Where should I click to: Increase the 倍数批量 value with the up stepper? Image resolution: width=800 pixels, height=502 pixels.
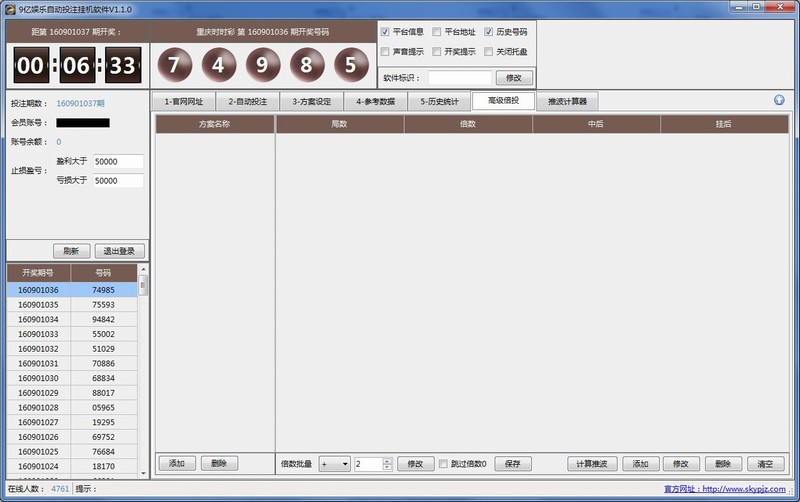point(386,460)
